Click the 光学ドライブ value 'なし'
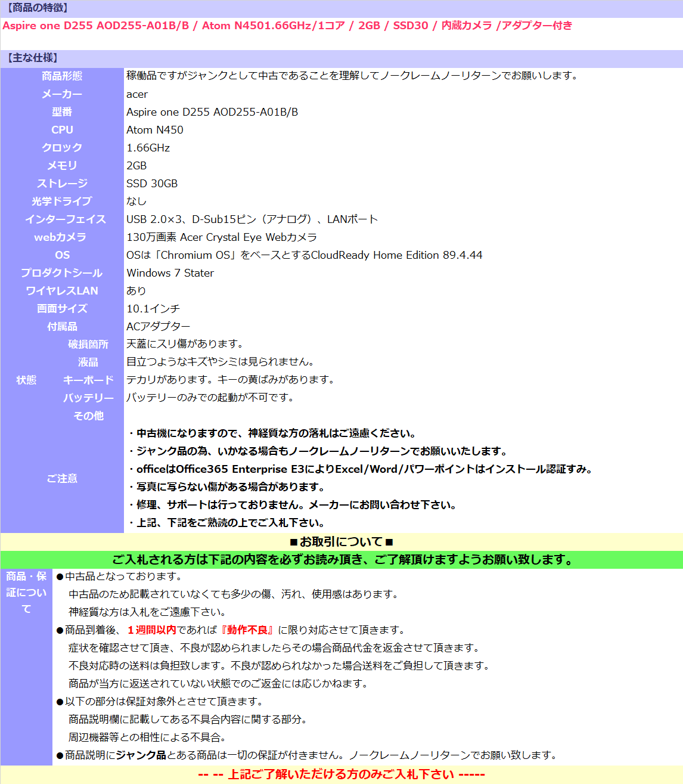Screen dimensions: 683x784 pyautogui.click(x=136, y=202)
